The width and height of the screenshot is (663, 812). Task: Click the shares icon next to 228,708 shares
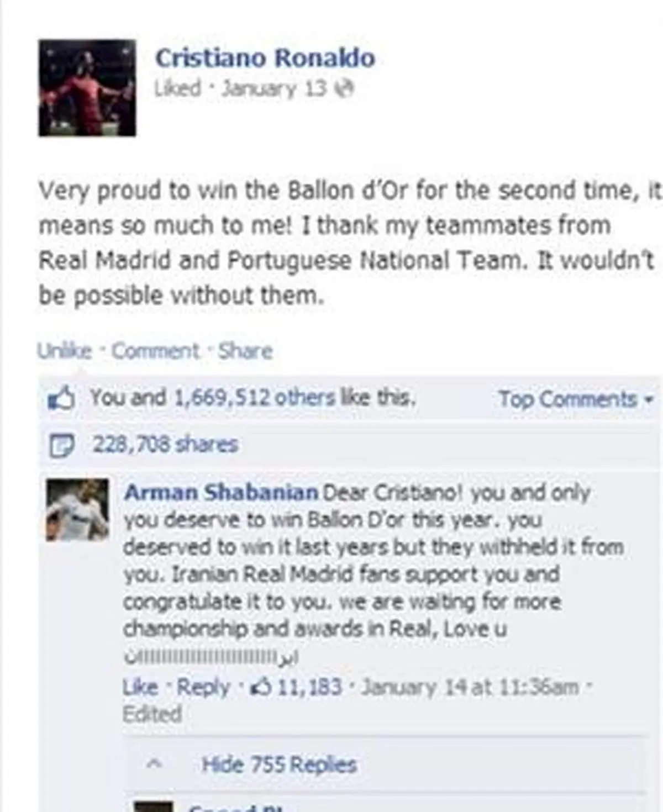(x=60, y=445)
